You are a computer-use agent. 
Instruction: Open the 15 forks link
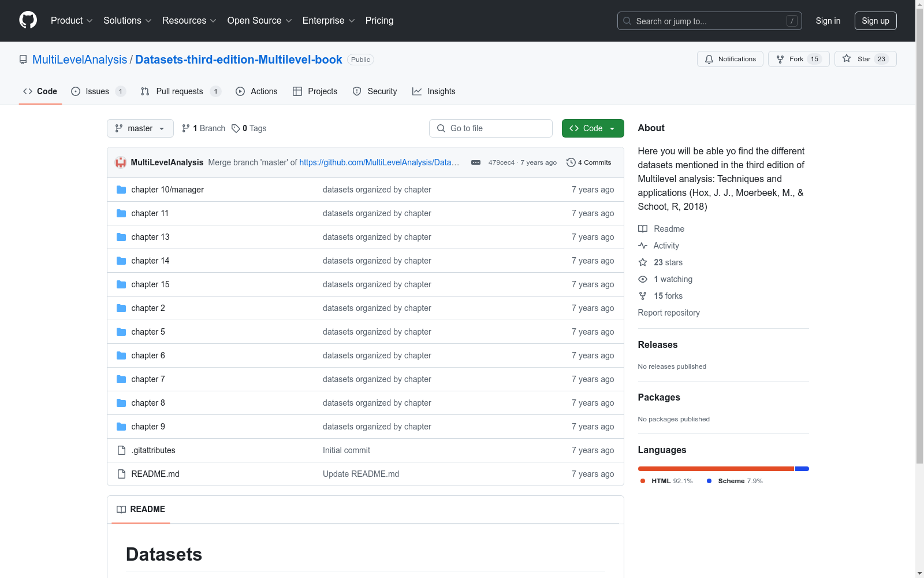tap(668, 296)
